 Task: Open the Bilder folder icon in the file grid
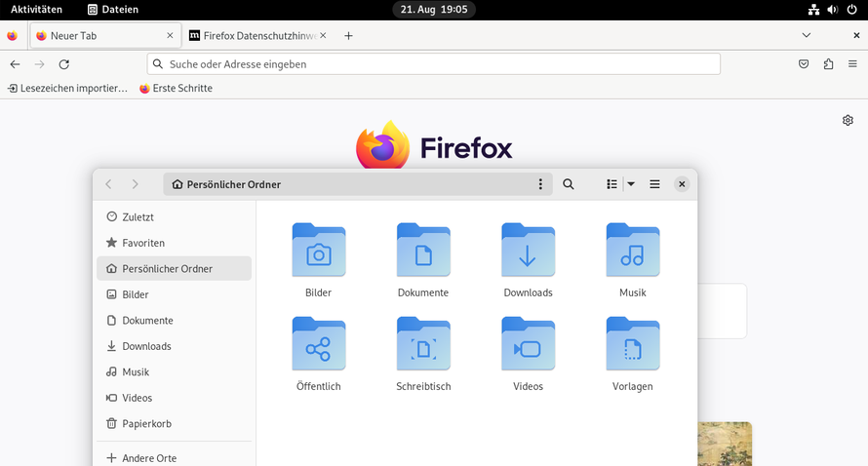[318, 251]
